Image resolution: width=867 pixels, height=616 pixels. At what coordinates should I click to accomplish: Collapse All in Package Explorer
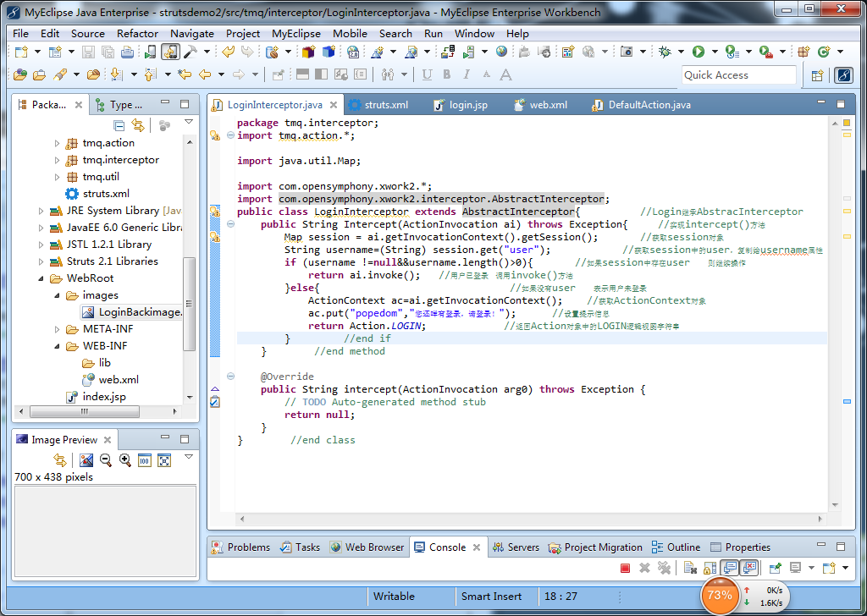tap(119, 125)
